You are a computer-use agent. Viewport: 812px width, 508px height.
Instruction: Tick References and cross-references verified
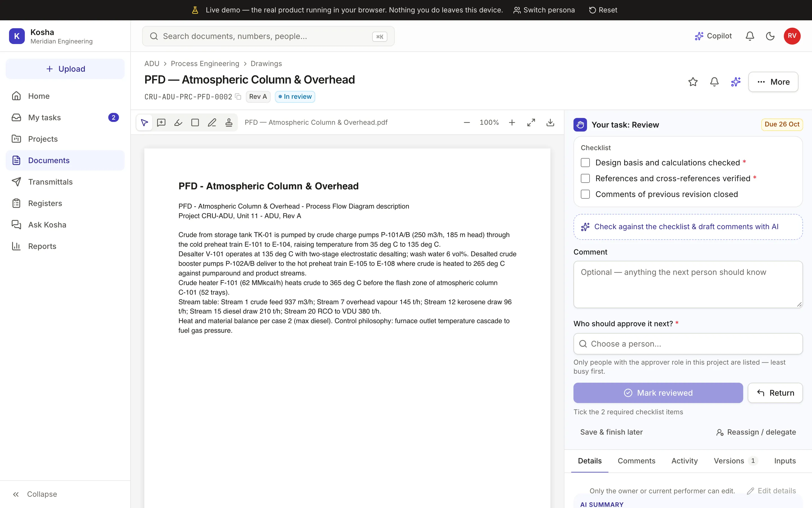[x=585, y=178]
